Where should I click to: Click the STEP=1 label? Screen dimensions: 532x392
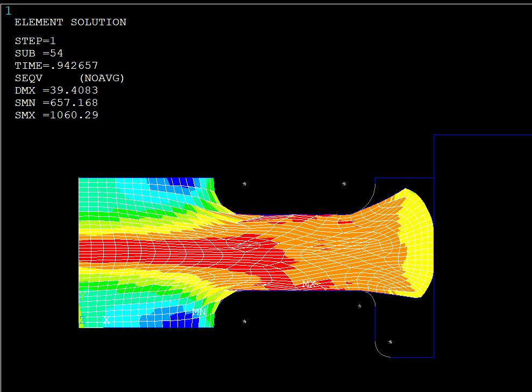tap(36, 41)
